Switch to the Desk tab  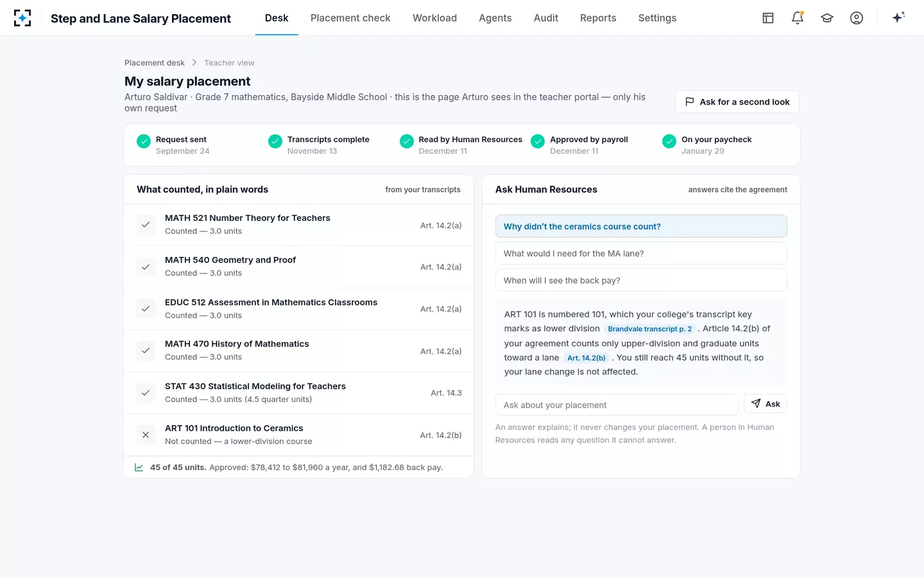pos(277,18)
